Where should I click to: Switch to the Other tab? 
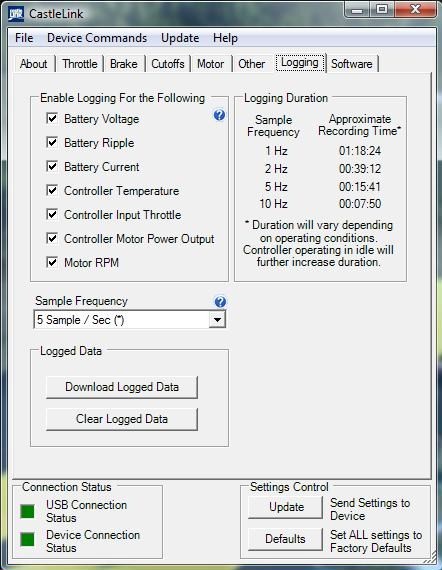tap(251, 64)
